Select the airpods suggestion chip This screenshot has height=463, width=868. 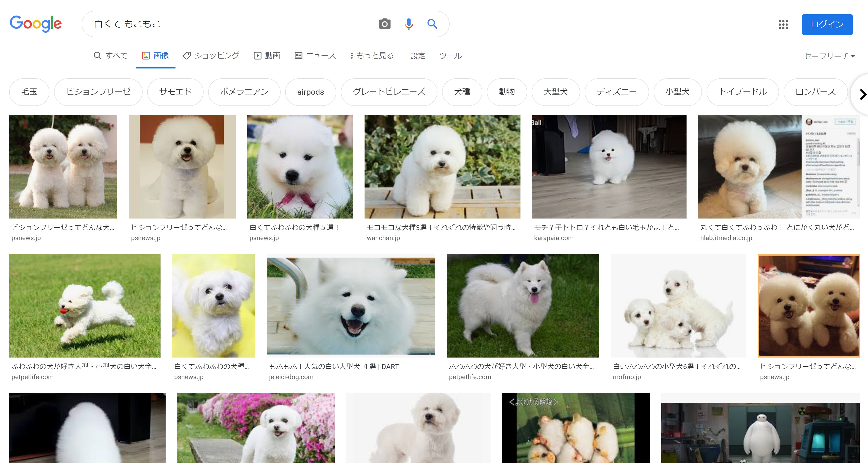pyautogui.click(x=310, y=92)
